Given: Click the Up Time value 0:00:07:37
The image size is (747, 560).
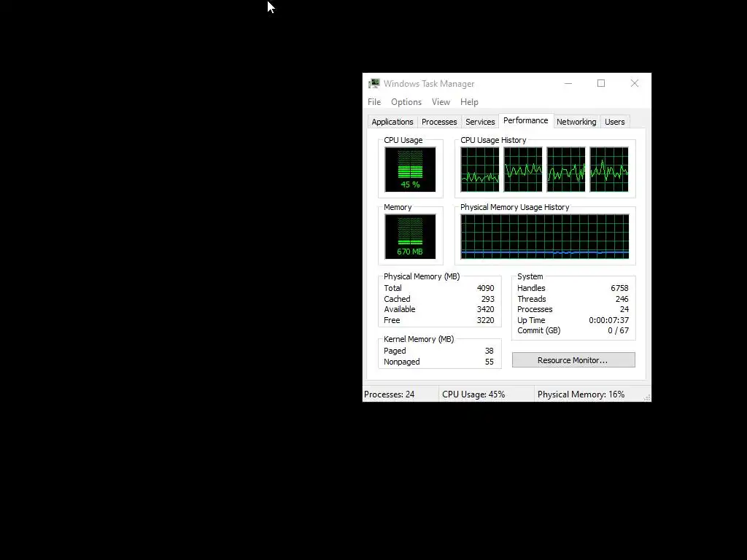Looking at the screenshot, I should point(608,321).
